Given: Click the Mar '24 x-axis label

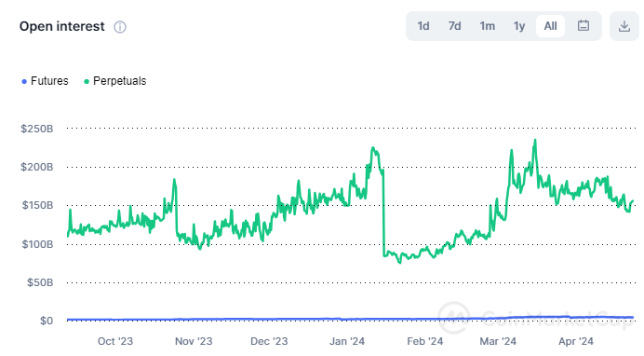Looking at the screenshot, I should [498, 341].
